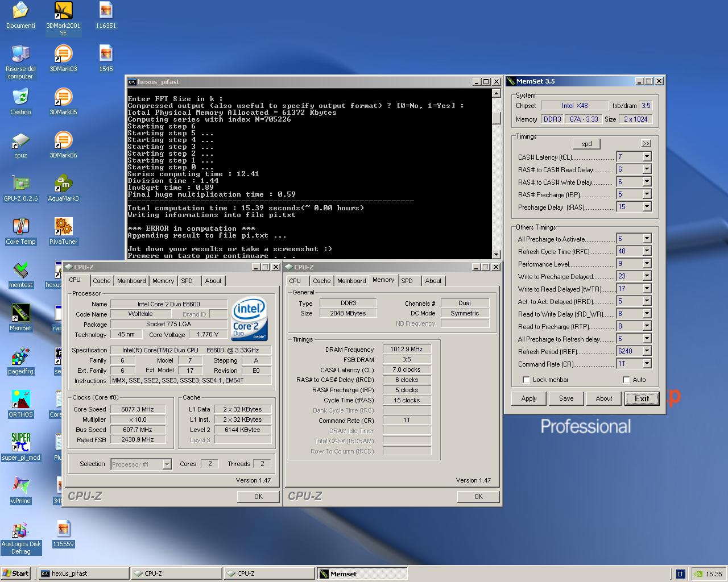
Task: Click the Apply button in MemSet
Action: (x=529, y=398)
